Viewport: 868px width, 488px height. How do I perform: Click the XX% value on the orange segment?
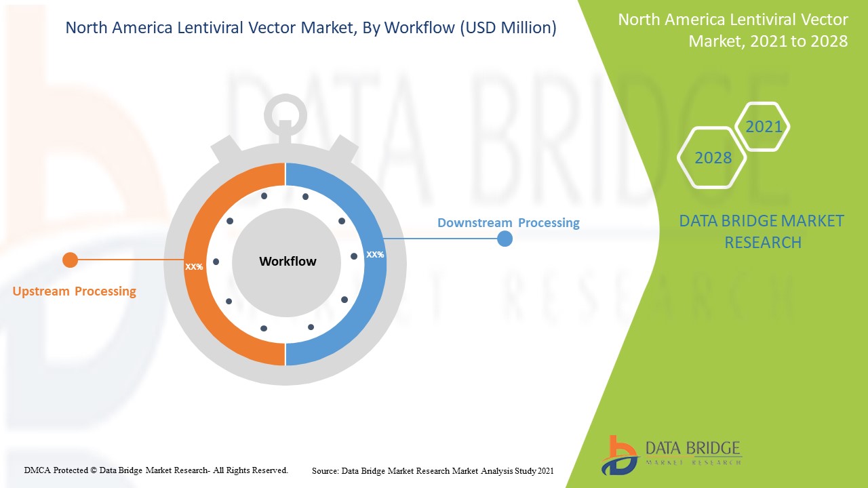coord(194,266)
